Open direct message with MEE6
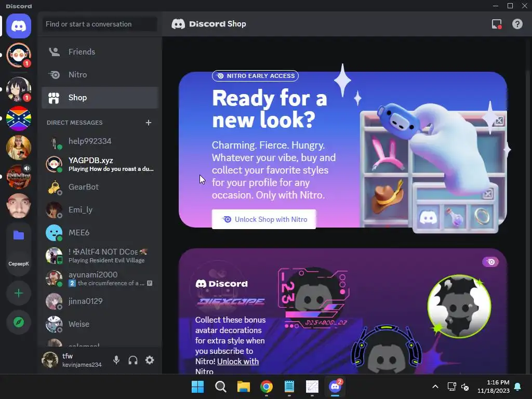532x399 pixels. coord(100,232)
